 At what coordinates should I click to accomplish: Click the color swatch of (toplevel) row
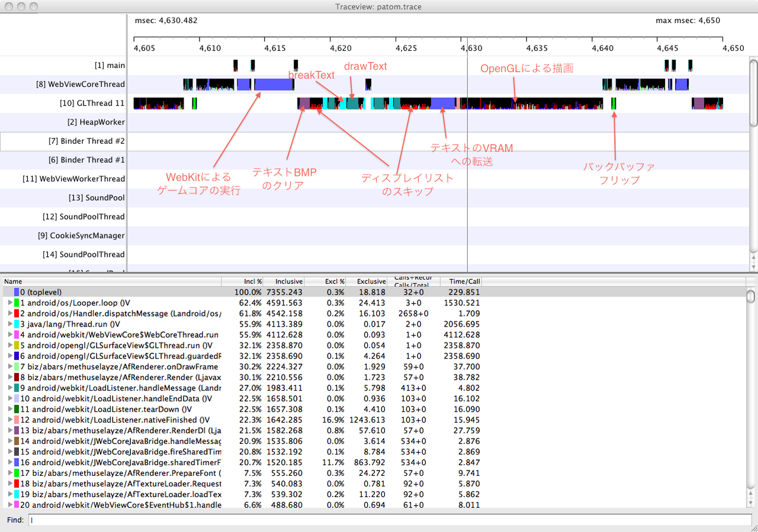pos(17,292)
